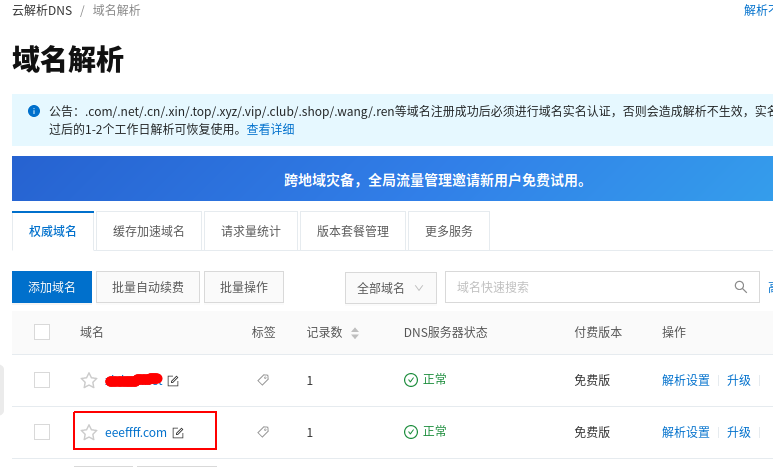Screen dimensions: 773x467
Task: Check the eeeffff.com row checkbox
Action: point(42,432)
